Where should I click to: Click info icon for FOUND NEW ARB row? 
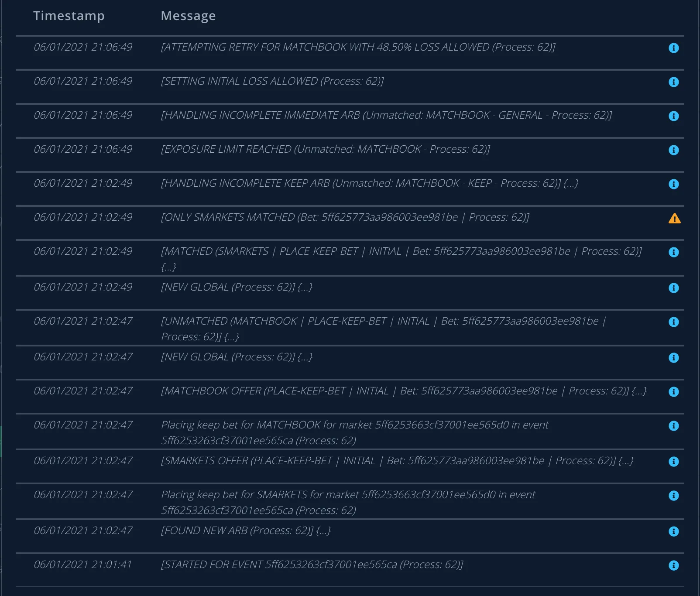point(674,531)
